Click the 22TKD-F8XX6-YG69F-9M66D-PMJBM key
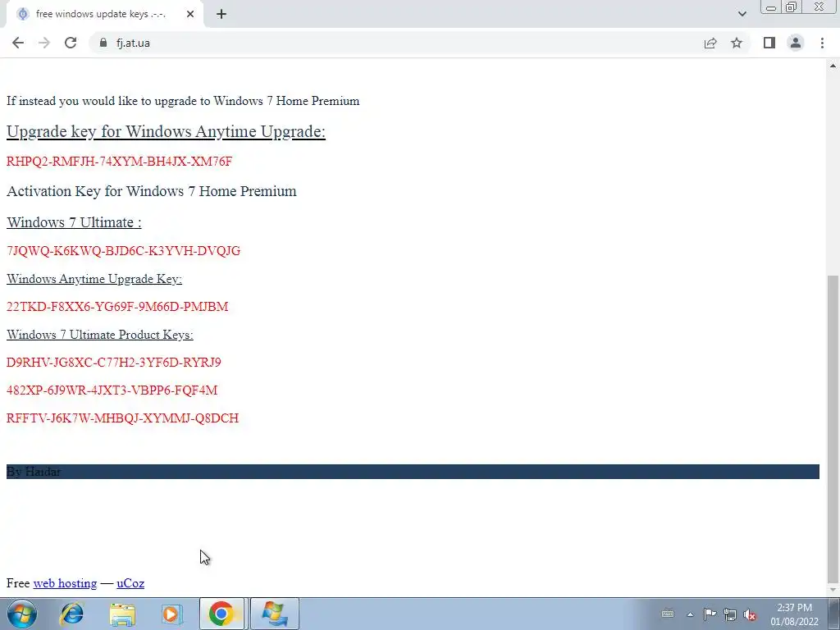 click(x=117, y=307)
